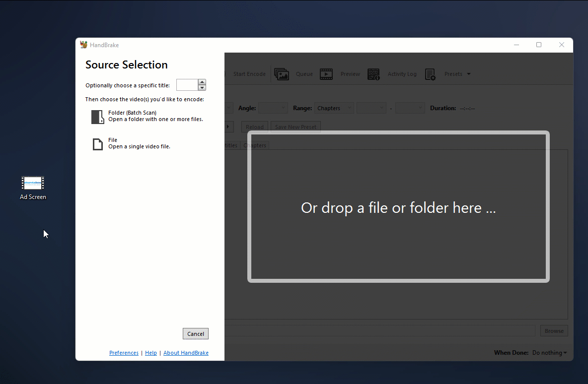Viewport: 588px width, 384px height.
Task: Open the Folder (Batch Scan) icon
Action: pos(97,117)
